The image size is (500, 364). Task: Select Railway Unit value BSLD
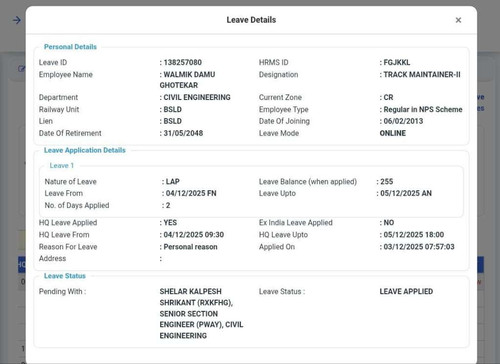click(x=173, y=109)
